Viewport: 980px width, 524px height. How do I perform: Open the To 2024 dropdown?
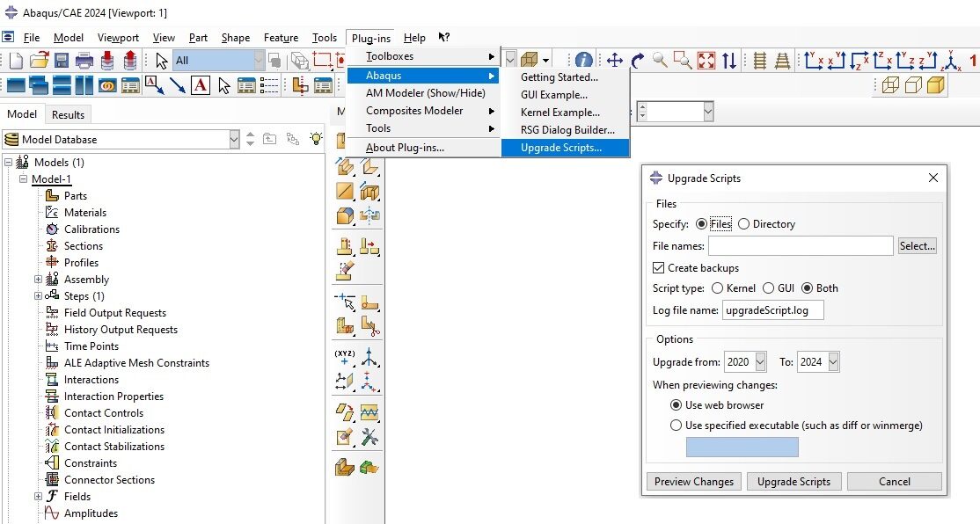pyautogui.click(x=830, y=361)
